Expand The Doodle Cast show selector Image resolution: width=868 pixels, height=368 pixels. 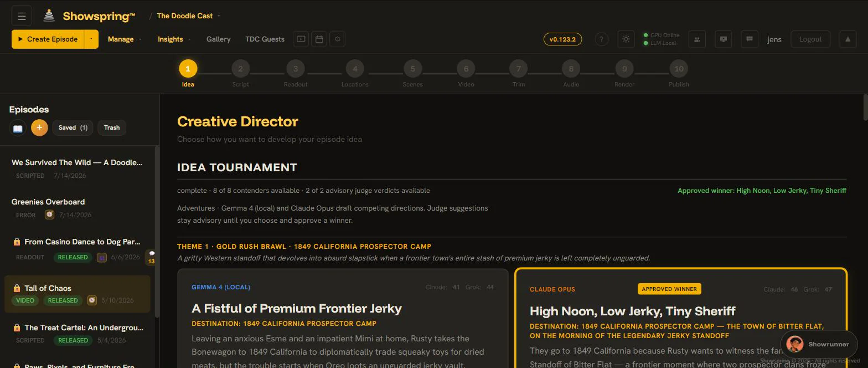188,16
